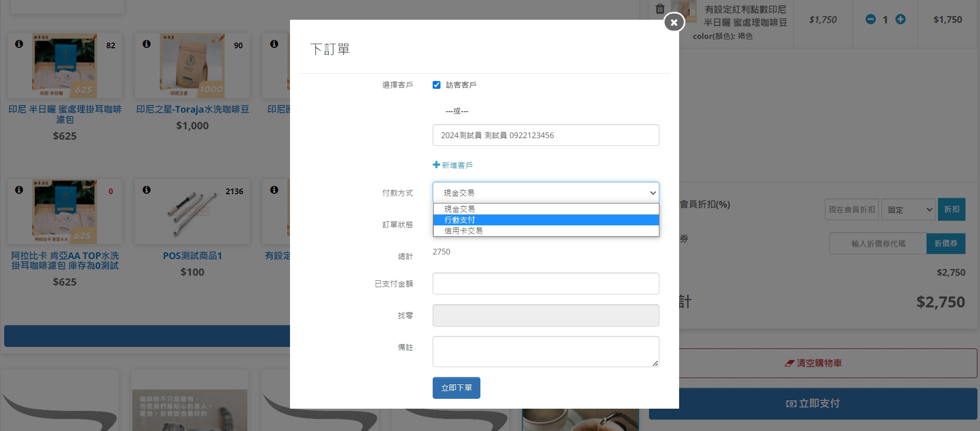
Task: Select 信用卡交易 option in payment list
Action: point(546,231)
